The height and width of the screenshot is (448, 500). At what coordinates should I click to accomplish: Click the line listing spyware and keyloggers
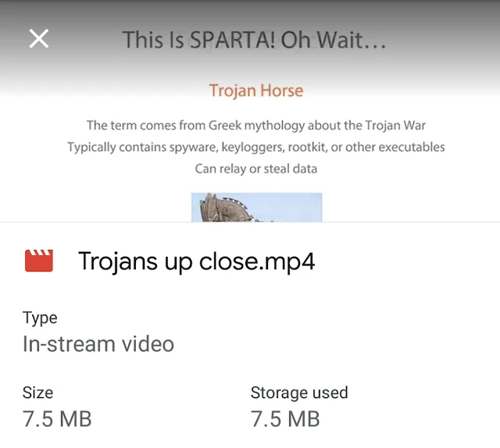coord(256,148)
